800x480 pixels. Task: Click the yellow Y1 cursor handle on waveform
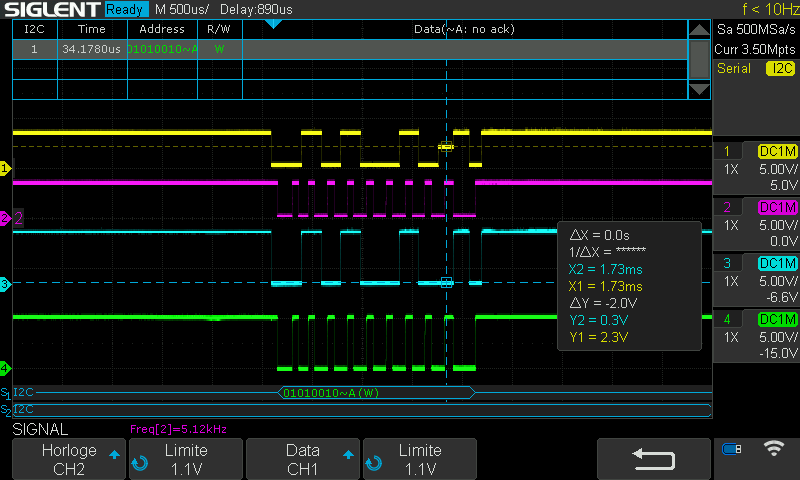pos(446,147)
